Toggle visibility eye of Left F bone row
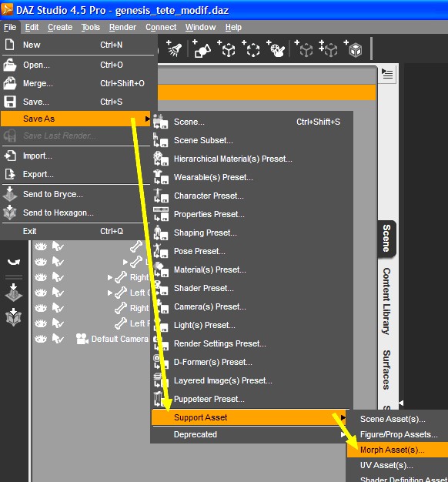The image size is (448, 482). pyautogui.click(x=41, y=323)
